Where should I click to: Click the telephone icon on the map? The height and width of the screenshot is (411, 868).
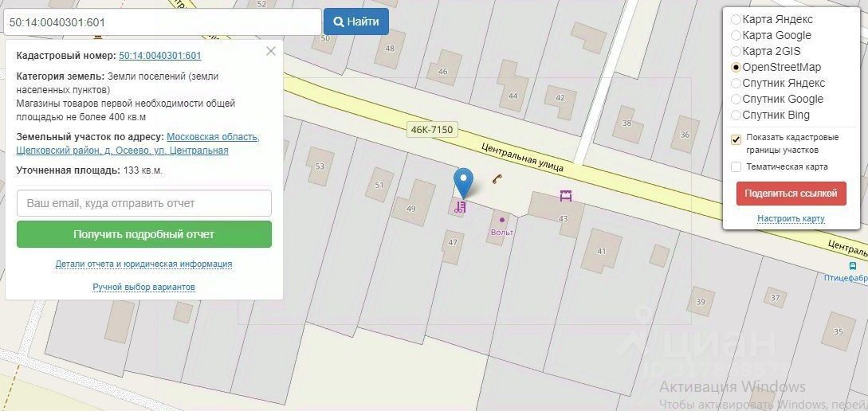[x=497, y=178]
